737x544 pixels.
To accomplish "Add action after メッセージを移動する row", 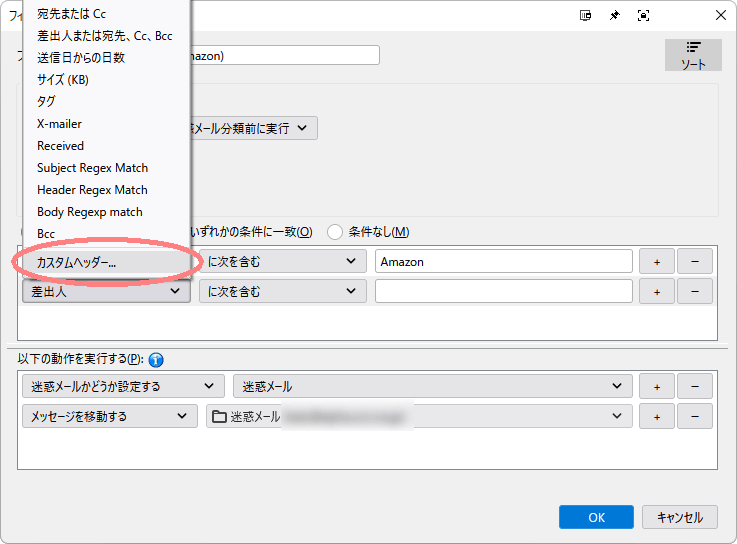I will (x=657, y=416).
